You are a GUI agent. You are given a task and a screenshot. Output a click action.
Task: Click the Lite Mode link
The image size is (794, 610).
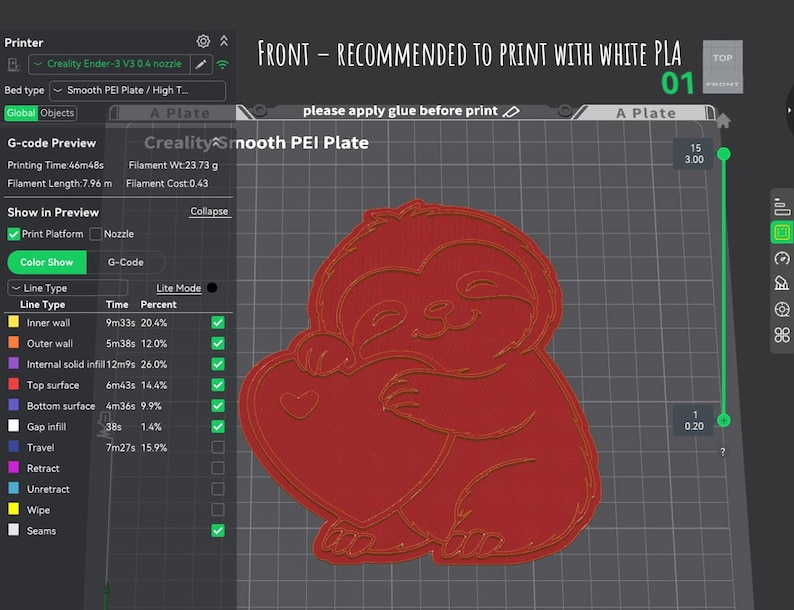pyautogui.click(x=178, y=288)
